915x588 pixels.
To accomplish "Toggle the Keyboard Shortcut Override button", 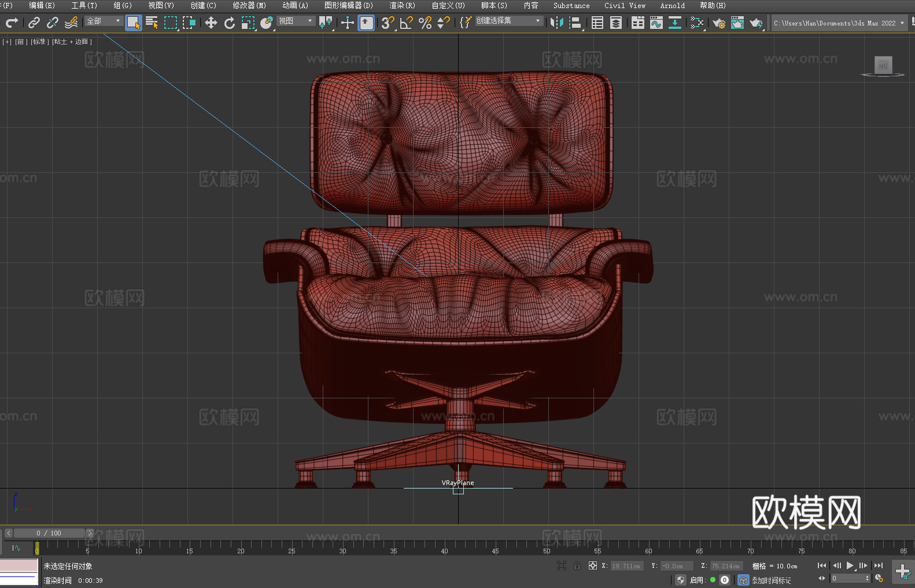I will 366,23.
